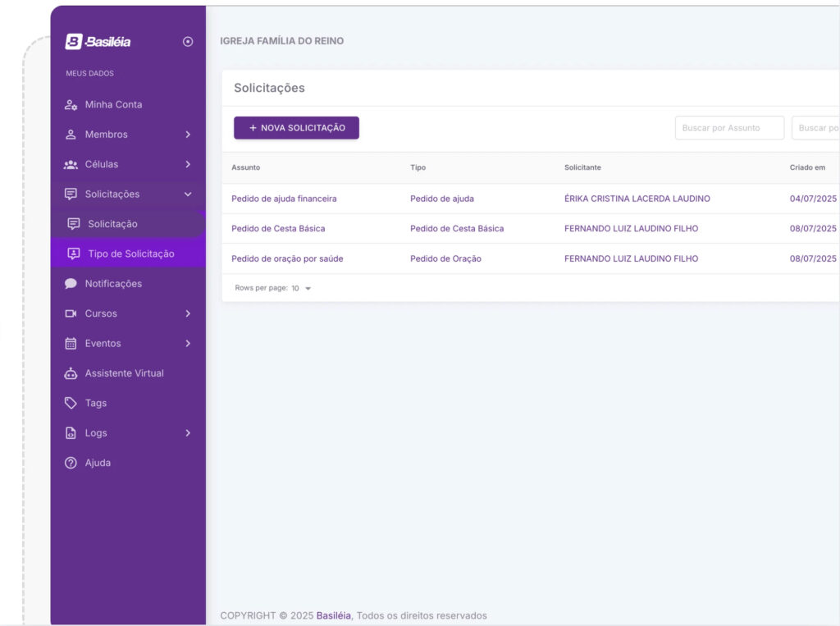Image resolution: width=840 pixels, height=626 pixels.
Task: Open the Rows per page dropdown
Action: click(x=301, y=289)
